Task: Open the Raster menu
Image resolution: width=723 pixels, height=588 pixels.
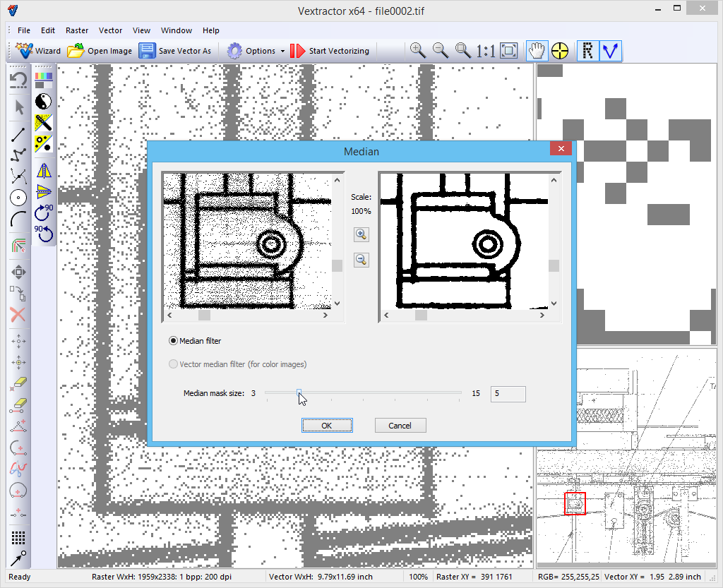Action: (x=77, y=30)
